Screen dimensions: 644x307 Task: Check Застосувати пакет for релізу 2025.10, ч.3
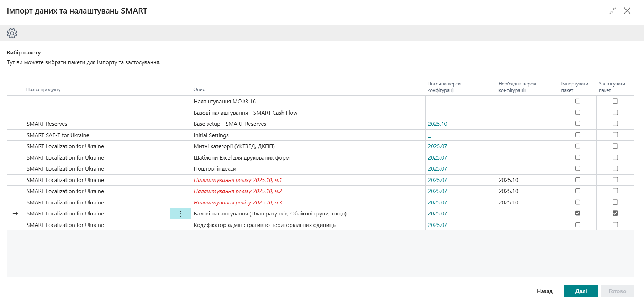click(615, 202)
